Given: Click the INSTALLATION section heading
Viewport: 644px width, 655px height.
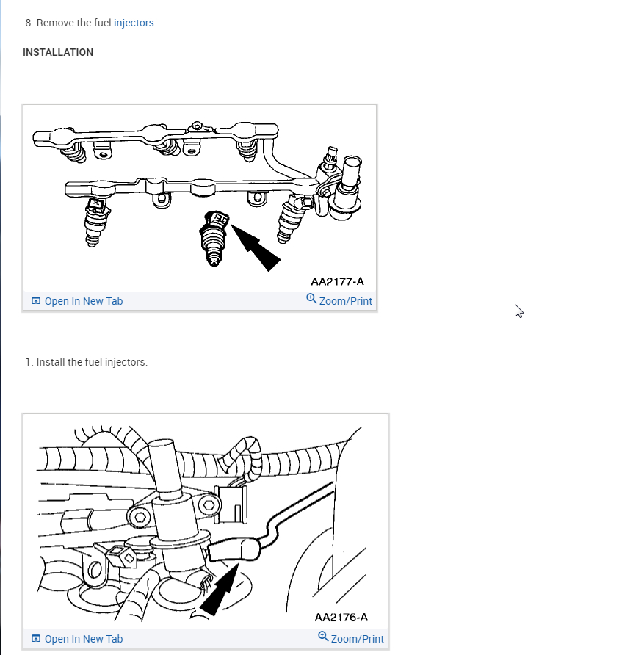Looking at the screenshot, I should [58, 52].
